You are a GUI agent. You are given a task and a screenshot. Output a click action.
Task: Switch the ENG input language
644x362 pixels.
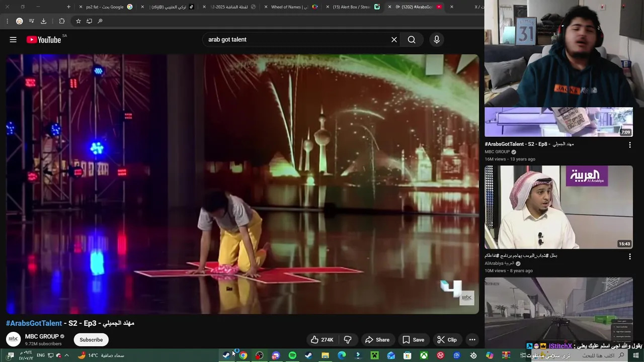pyautogui.click(x=41, y=355)
